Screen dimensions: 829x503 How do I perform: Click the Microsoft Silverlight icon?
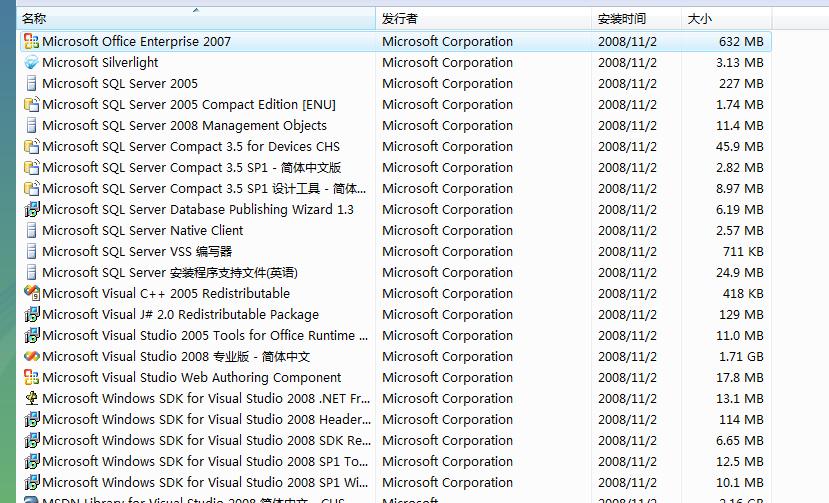31,63
